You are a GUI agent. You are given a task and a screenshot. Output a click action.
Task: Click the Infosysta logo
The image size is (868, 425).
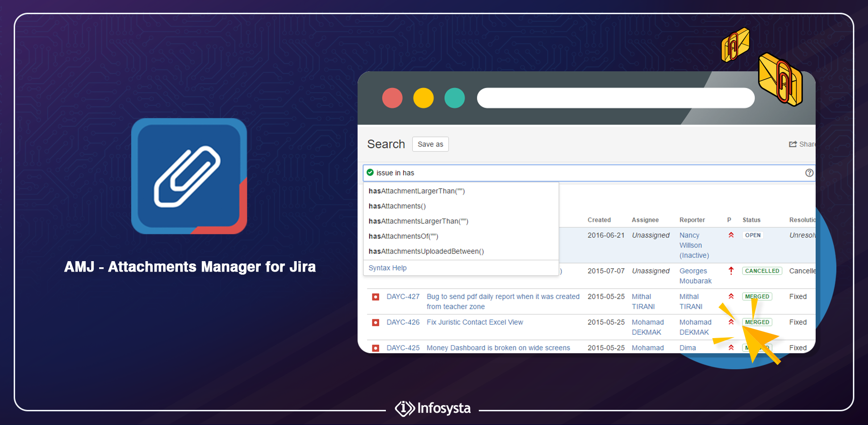pyautogui.click(x=433, y=408)
